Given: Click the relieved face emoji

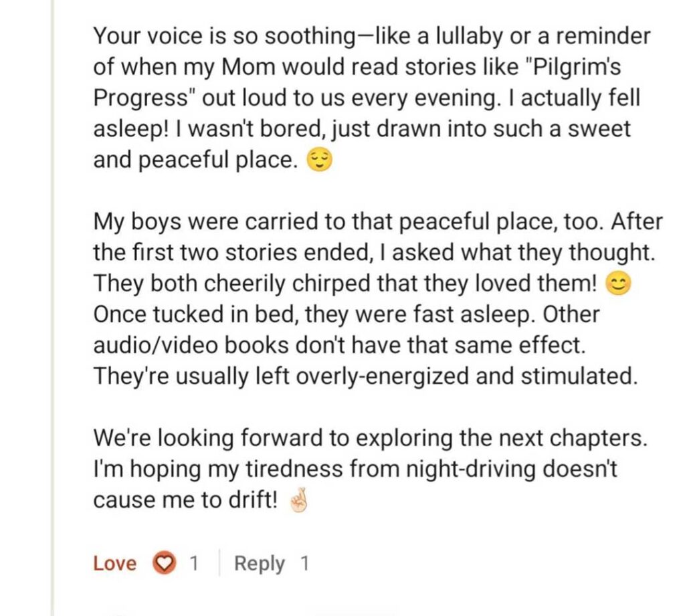Looking at the screenshot, I should tap(318, 161).
